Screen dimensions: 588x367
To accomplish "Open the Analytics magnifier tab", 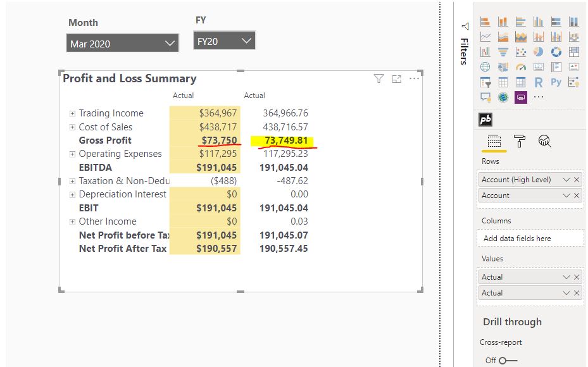I will point(544,141).
